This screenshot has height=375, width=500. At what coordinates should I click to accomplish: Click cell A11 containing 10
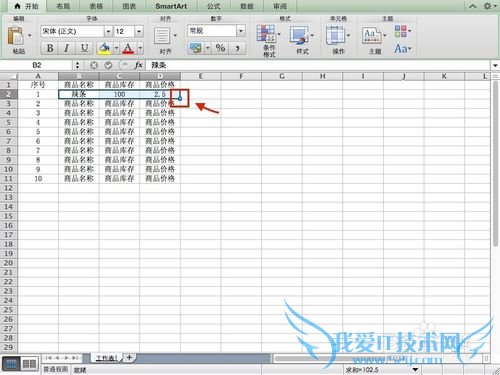pos(38,179)
